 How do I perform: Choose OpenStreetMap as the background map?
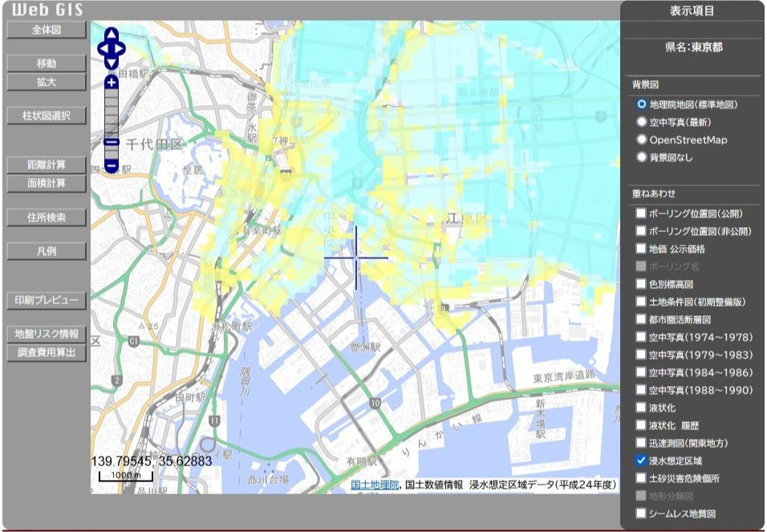click(x=641, y=140)
